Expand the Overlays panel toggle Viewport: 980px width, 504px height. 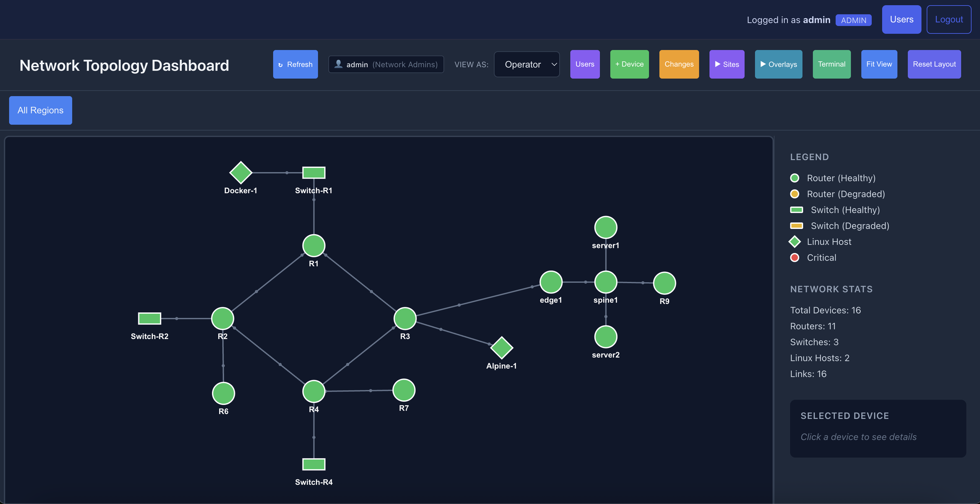[778, 64]
